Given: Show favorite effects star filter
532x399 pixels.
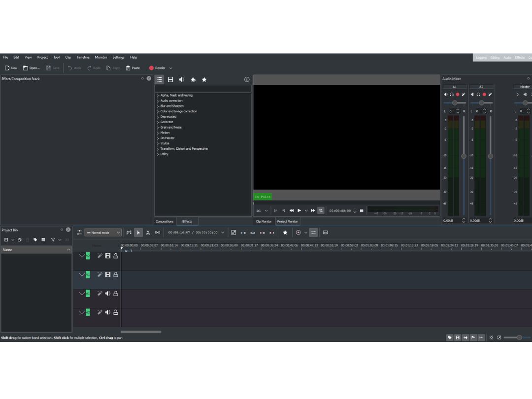Looking at the screenshot, I should [x=204, y=79].
